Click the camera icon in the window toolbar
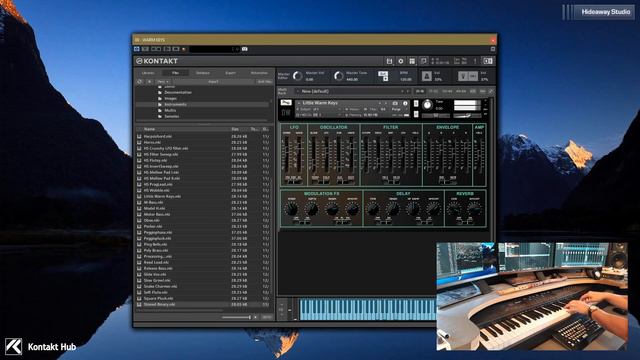This screenshot has height=360, width=640. tap(244, 49)
